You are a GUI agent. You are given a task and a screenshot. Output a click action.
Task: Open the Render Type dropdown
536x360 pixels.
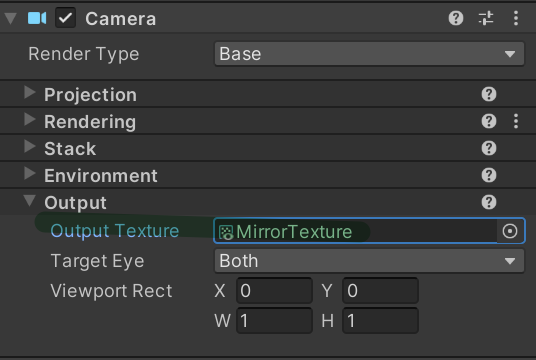click(369, 54)
